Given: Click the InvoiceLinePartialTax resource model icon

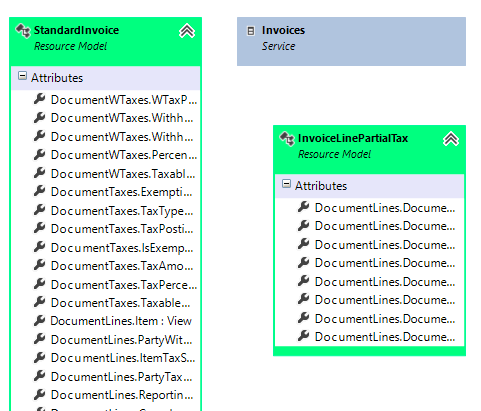Looking at the screenshot, I should 287,139.
